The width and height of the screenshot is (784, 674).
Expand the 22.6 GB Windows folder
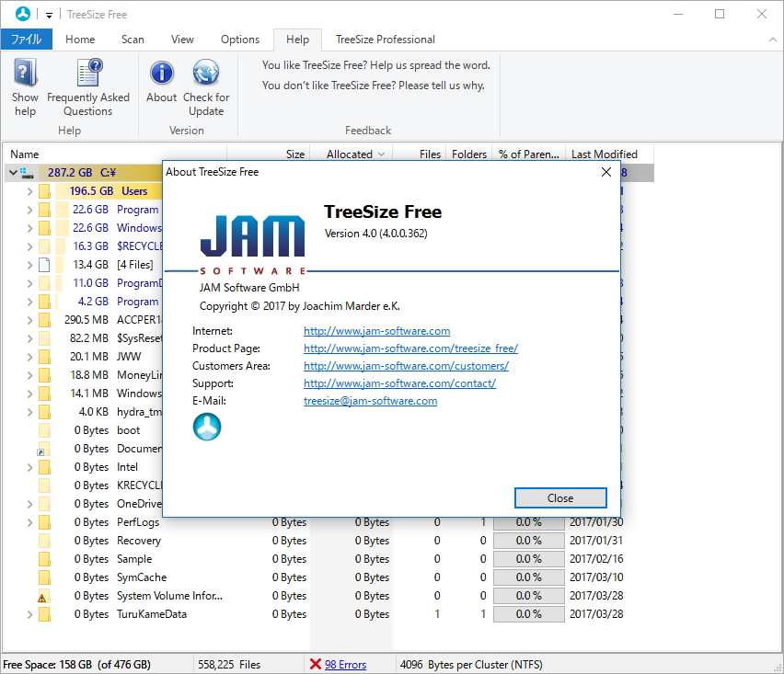[30, 228]
